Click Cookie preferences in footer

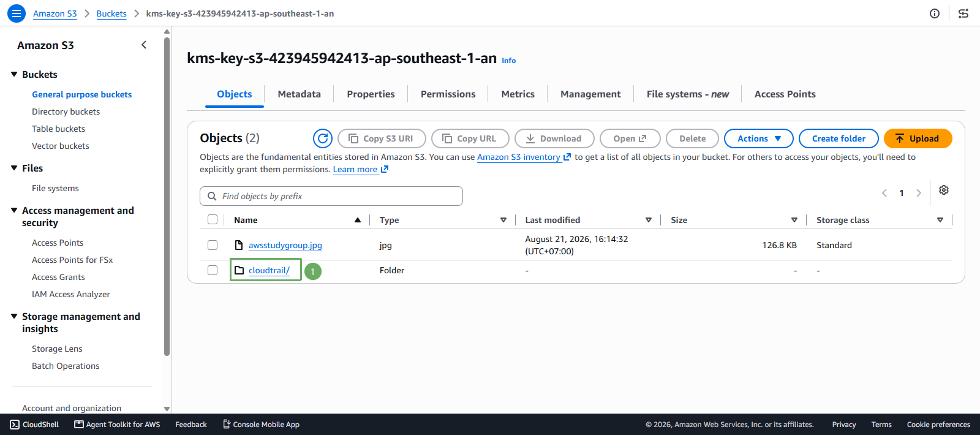pyautogui.click(x=938, y=425)
